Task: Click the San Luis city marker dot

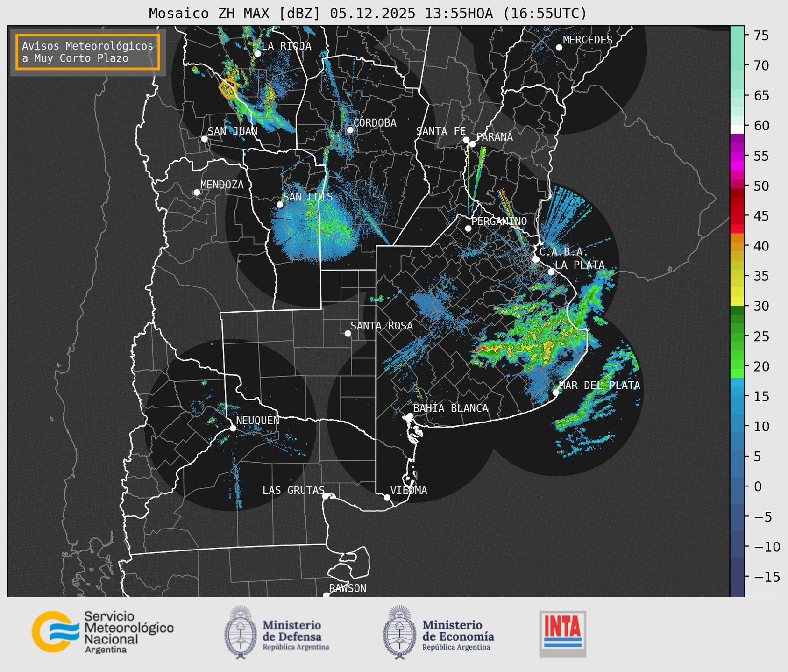Action: (280, 205)
